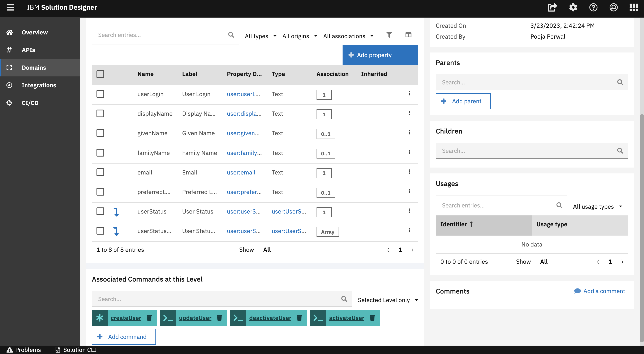644x354 pixels.
Task: Open three-dot menu for userLogin row
Action: coord(409,93)
